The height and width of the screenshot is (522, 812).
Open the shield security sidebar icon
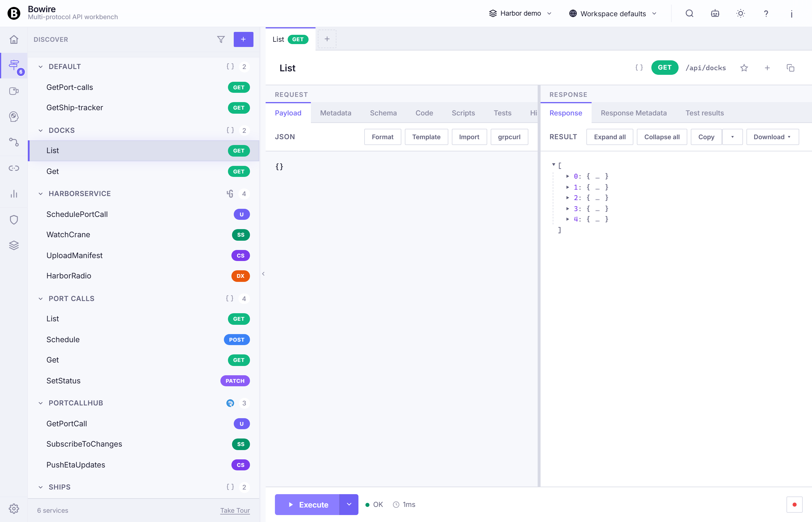(14, 220)
